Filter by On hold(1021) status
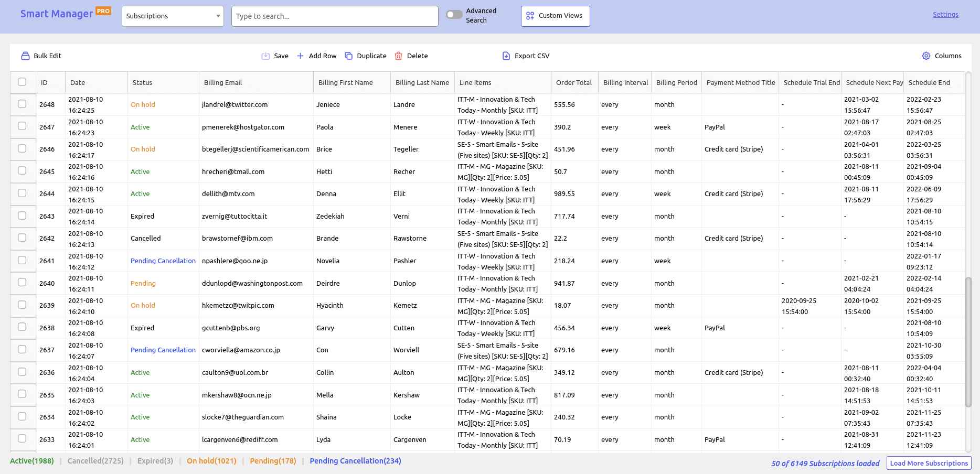The height and width of the screenshot is (474, 980). coord(211,461)
